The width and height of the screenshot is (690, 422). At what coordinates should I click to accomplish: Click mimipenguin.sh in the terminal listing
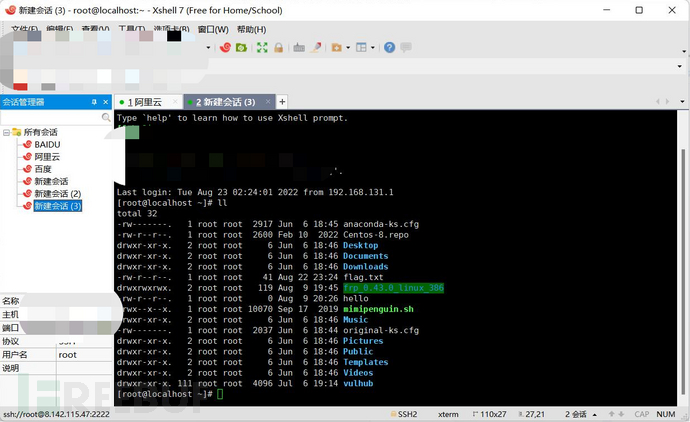pos(378,309)
